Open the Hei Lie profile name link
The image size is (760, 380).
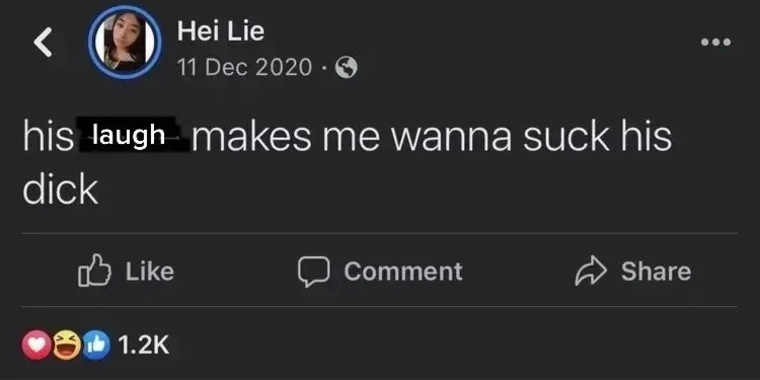tap(221, 32)
